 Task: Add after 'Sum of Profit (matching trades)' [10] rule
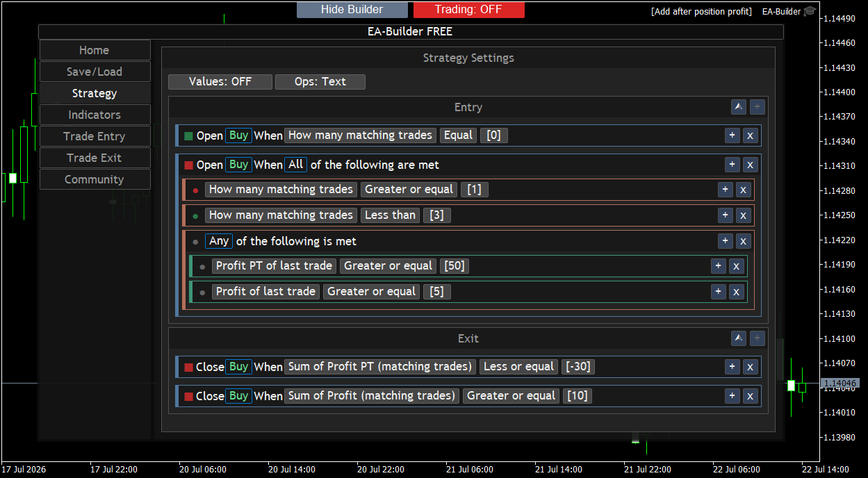pos(732,396)
